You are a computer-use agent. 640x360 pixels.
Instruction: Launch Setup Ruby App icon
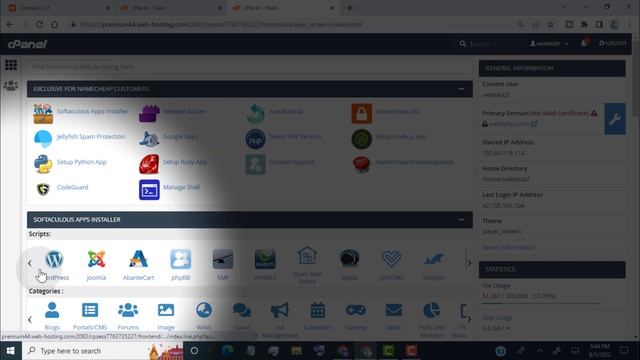pyautogui.click(x=149, y=164)
